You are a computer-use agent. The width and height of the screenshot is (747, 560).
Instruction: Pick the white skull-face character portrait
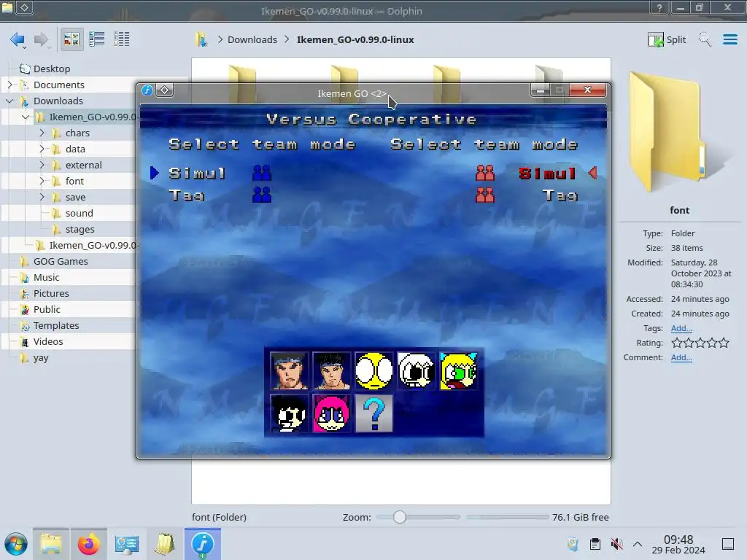416,371
